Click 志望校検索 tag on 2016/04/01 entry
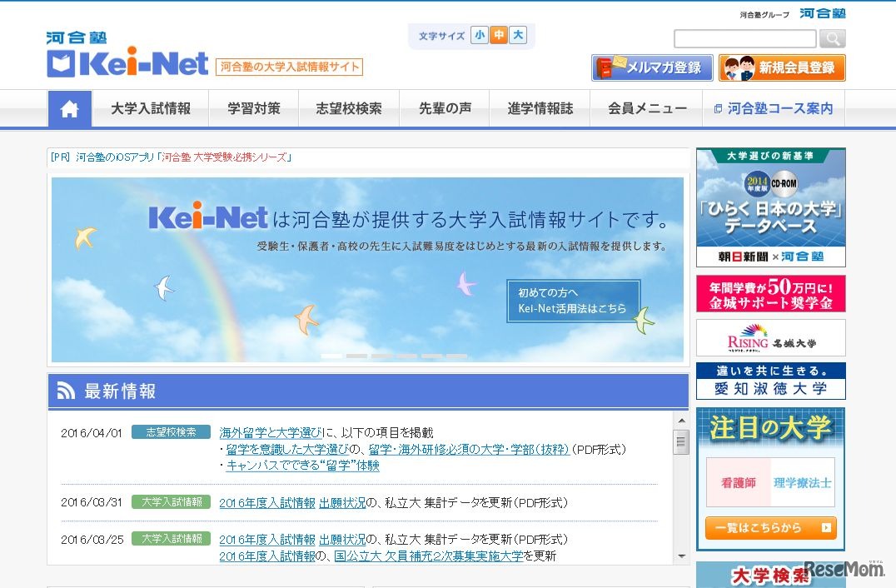 pyautogui.click(x=171, y=432)
